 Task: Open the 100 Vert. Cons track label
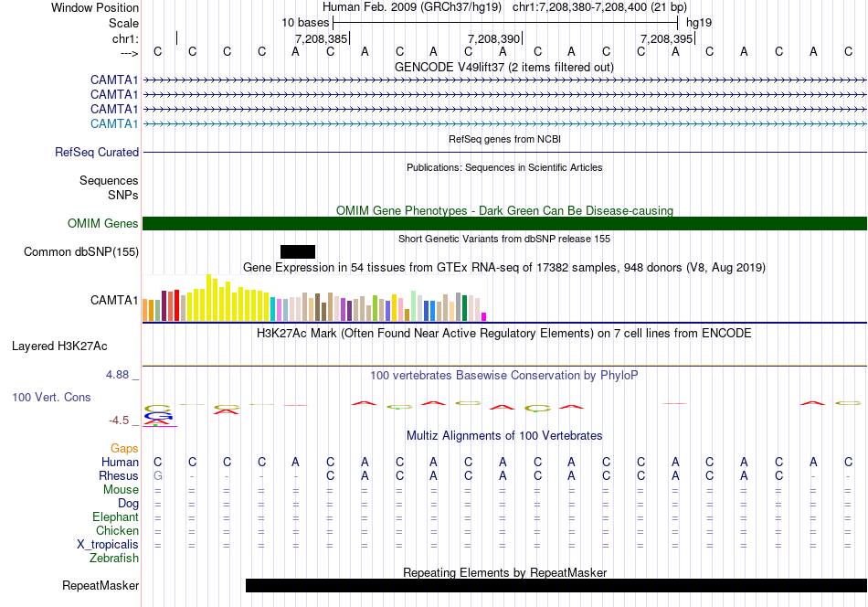(51, 397)
